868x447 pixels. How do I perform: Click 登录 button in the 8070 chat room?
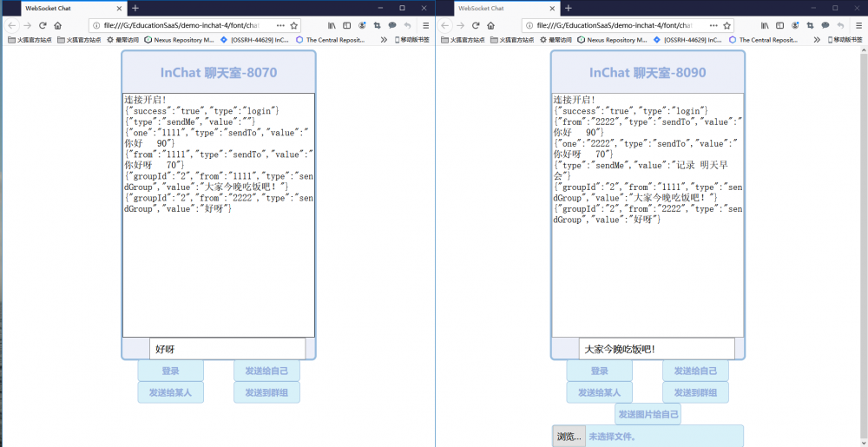pyautogui.click(x=170, y=371)
